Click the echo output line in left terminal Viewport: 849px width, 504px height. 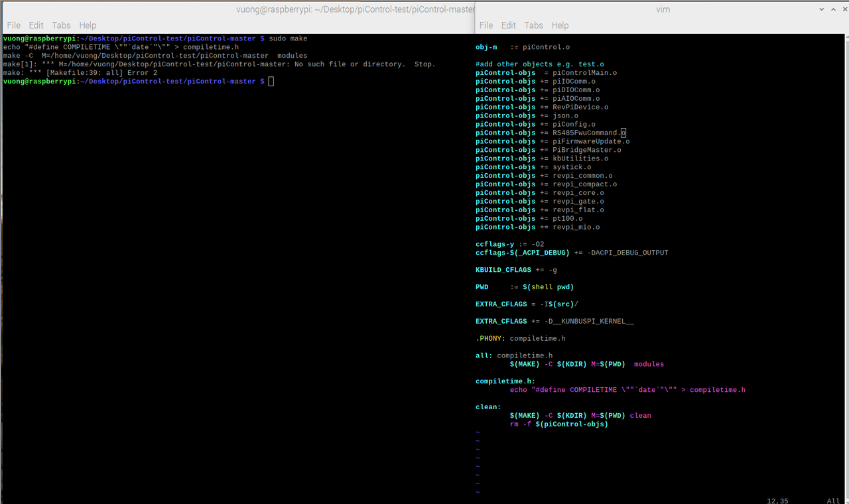121,48
